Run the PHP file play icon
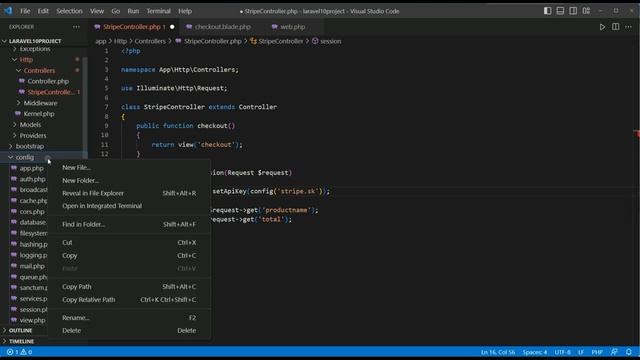The width and height of the screenshot is (640, 360). click(x=602, y=27)
